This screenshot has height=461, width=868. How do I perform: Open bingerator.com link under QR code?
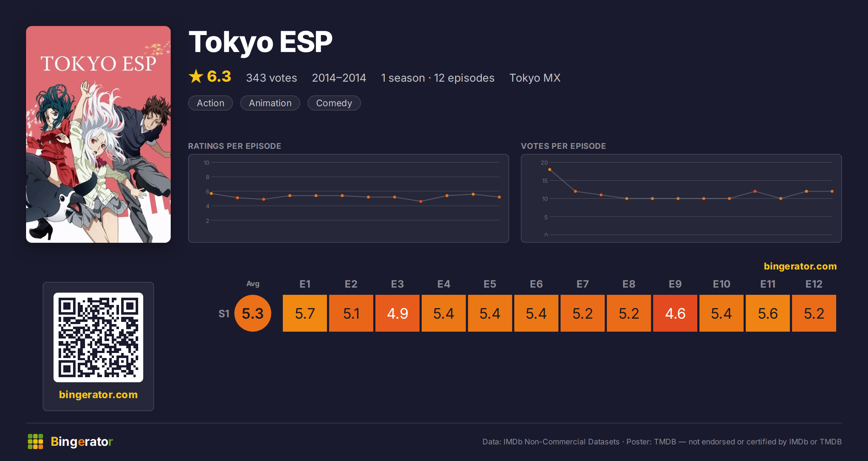click(x=98, y=395)
